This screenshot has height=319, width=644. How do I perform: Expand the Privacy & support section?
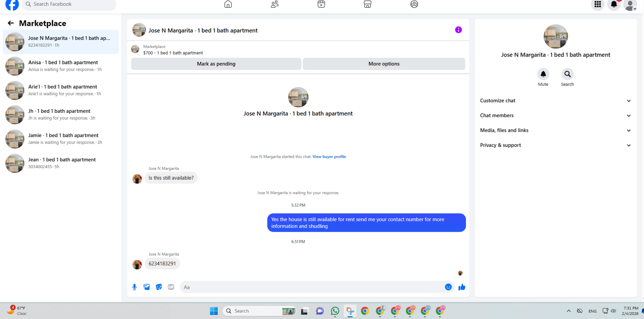(x=556, y=145)
